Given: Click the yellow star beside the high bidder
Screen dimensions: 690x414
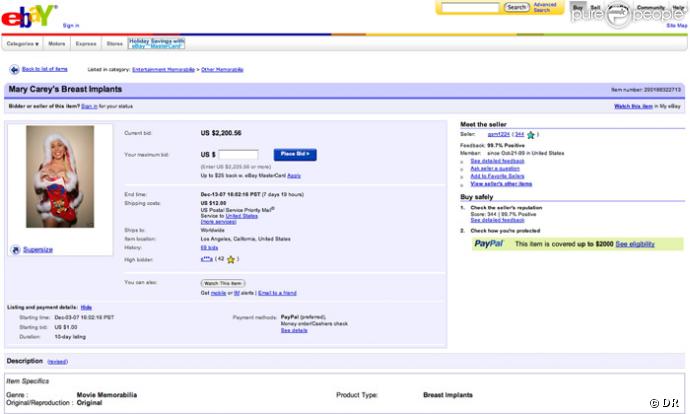Looking at the screenshot, I should coord(231,260).
